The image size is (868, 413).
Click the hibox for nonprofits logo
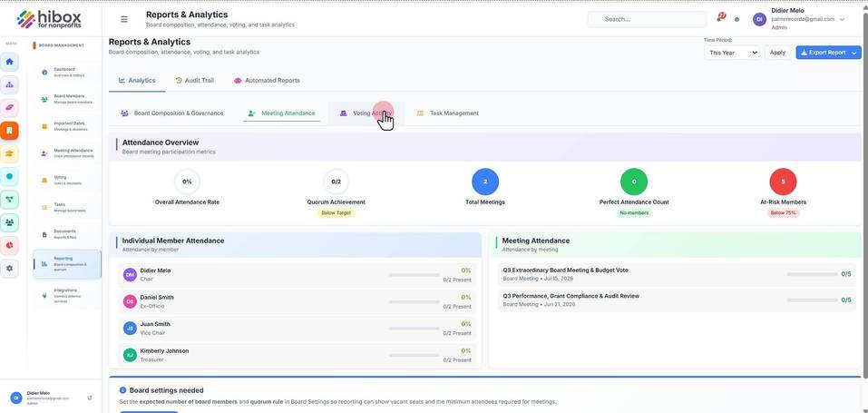(x=49, y=20)
